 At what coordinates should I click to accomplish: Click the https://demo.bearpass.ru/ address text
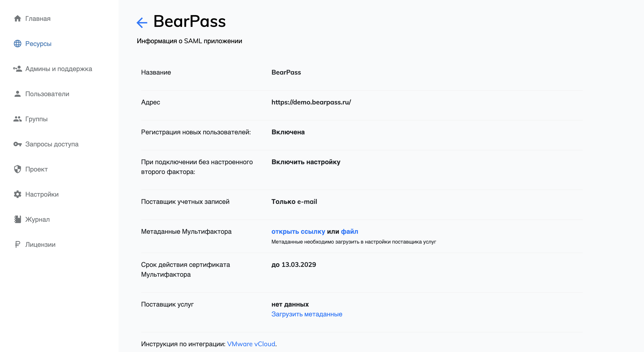311,102
